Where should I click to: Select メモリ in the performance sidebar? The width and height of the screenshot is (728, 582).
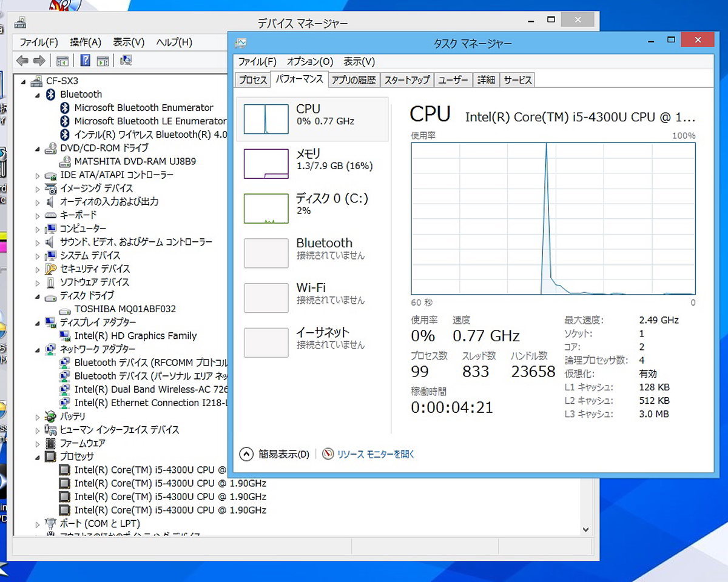(x=312, y=163)
